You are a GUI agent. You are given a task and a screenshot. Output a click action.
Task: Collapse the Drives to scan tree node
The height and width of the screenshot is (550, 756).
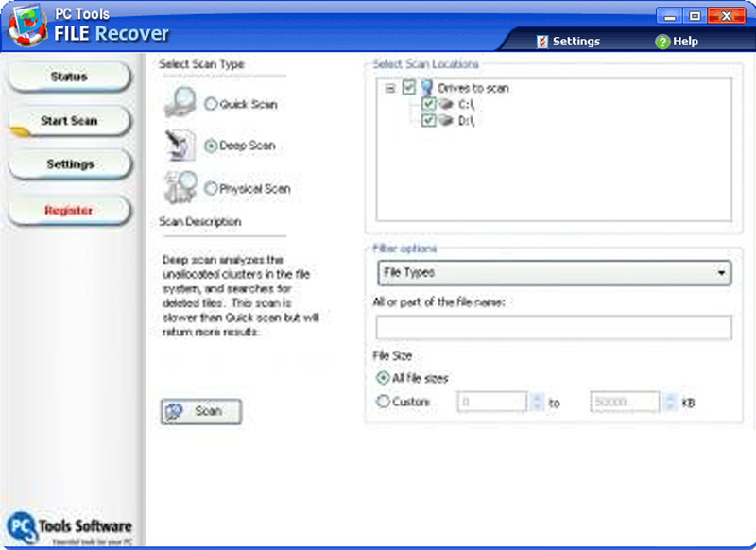point(389,88)
